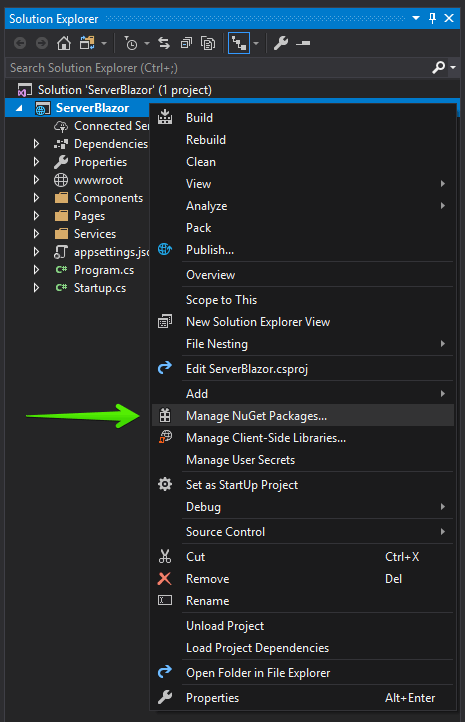
Task: Click the Search Solution Explorer field
Action: pyautogui.click(x=219, y=68)
